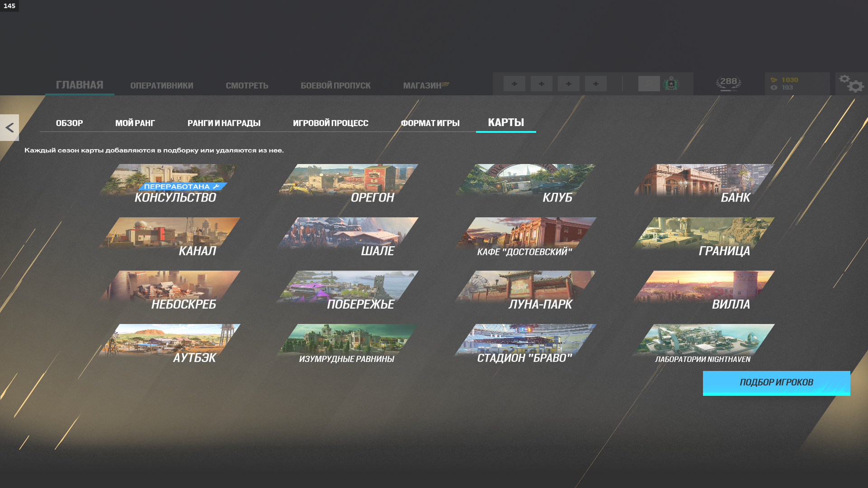Click the ПЕРЕРАБОТАНА reworked badge on the КОНСУЛЬСТВО card
868x488 pixels.
click(x=182, y=187)
